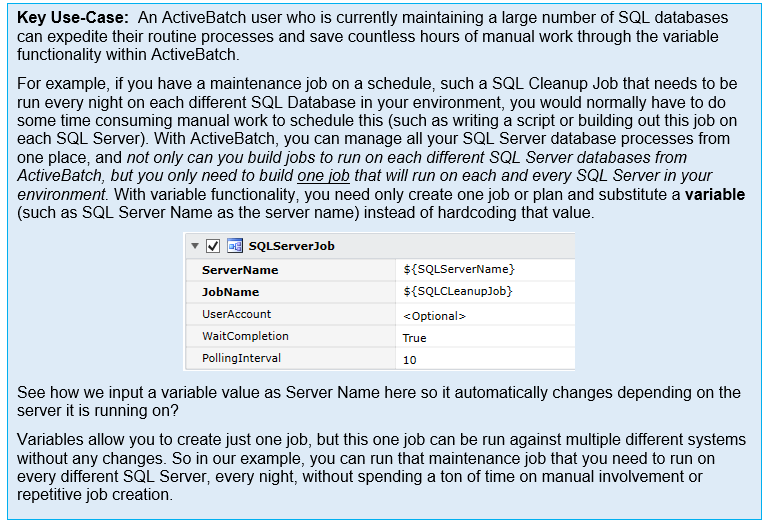Select the WaitCompletion property label
This screenshot has width=772, height=528.
coord(245,336)
